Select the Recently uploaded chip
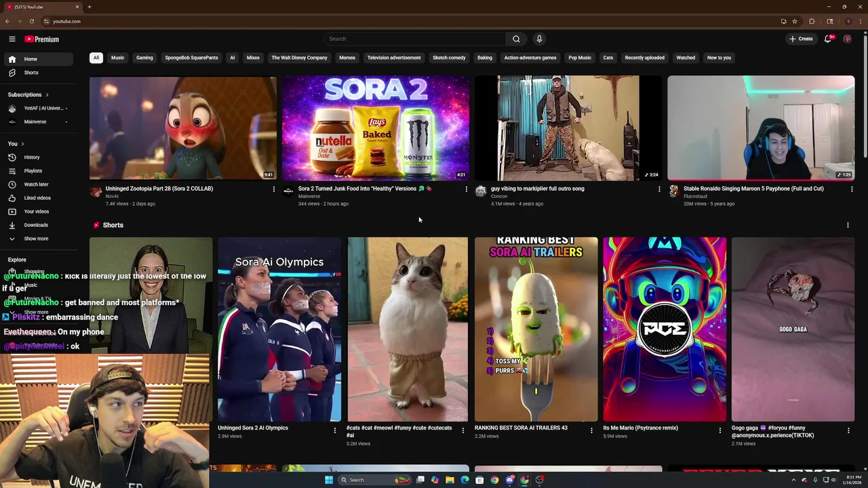868x488 pixels. (644, 58)
